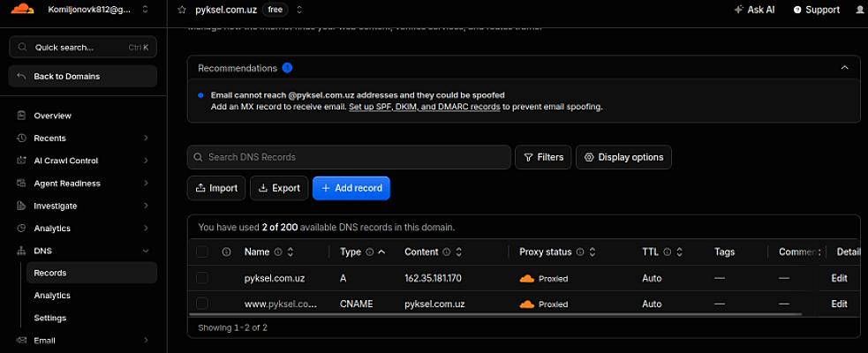Focus the Quick search field
This screenshot has width=868, height=353.
point(83,47)
